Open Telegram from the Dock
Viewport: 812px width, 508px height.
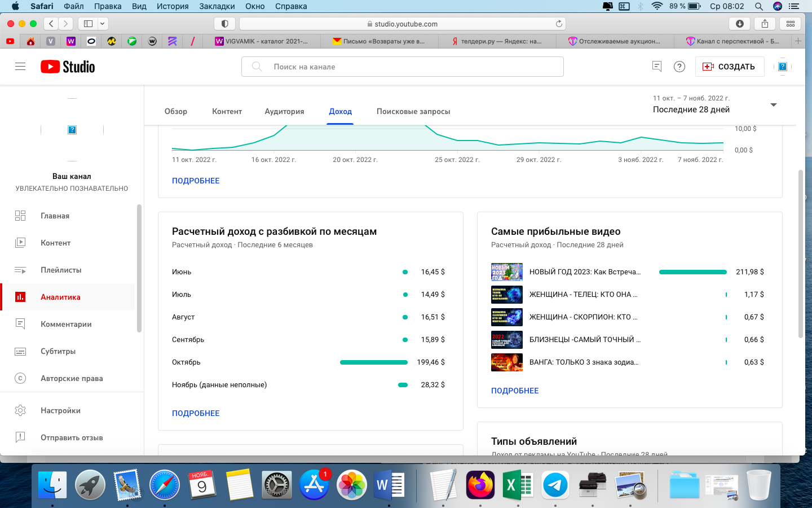(x=555, y=485)
